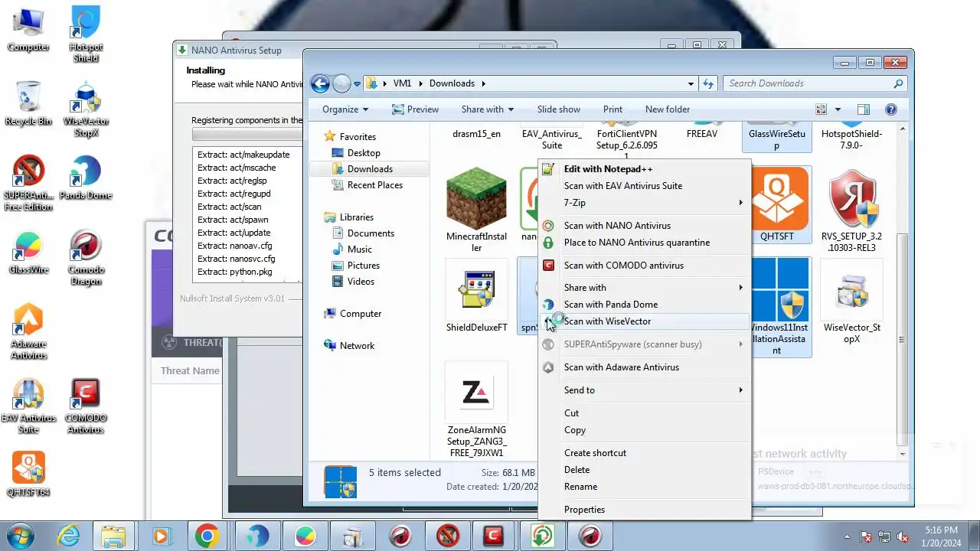Open the Recycle Bin desktop icon
Screen dimensions: 980x551
pyautogui.click(x=28, y=103)
